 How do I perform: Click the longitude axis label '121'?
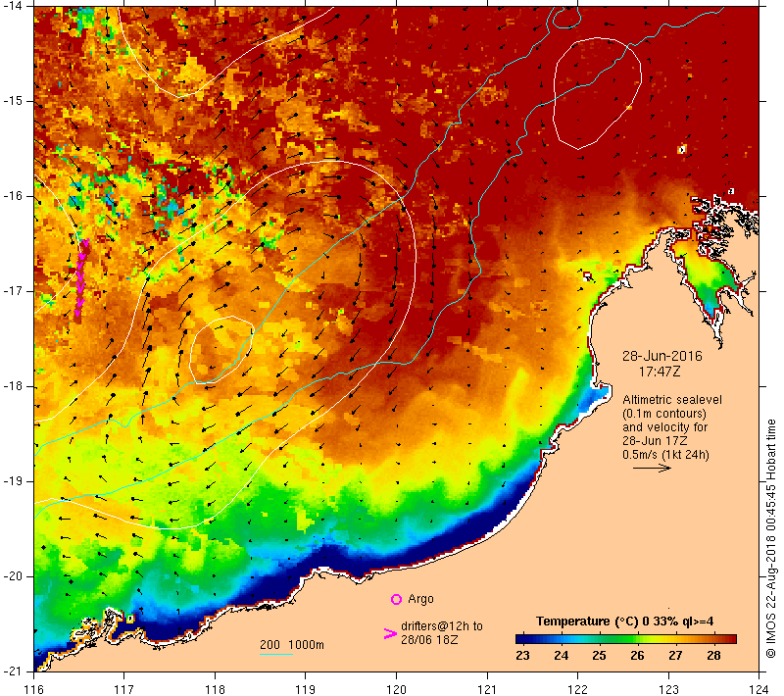(x=487, y=689)
